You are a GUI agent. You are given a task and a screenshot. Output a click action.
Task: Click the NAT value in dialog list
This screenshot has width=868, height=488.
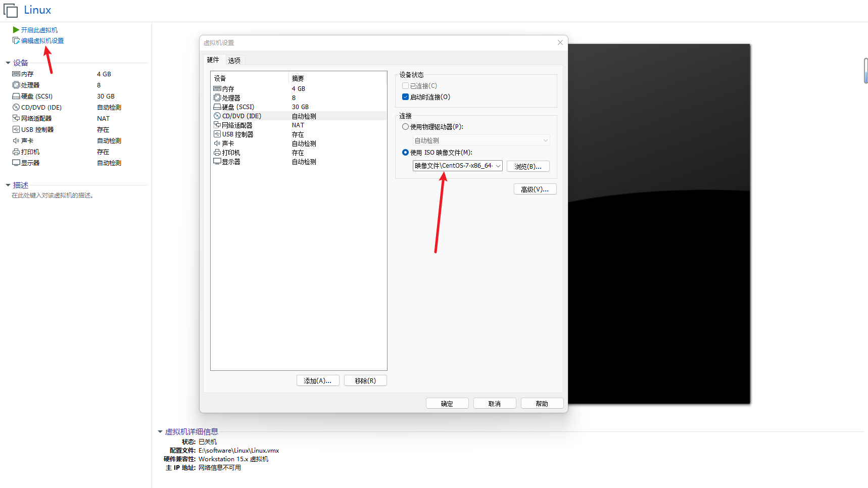tap(298, 125)
